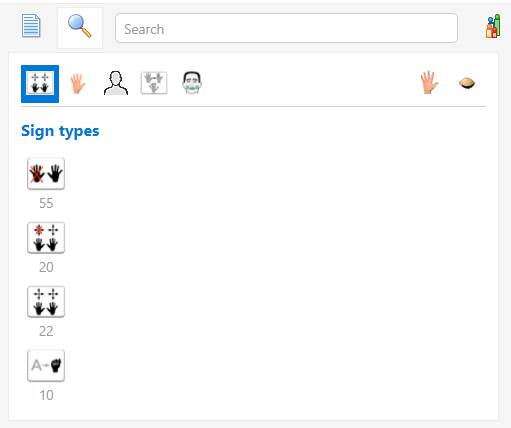This screenshot has width=511, height=428.
Task: Open the document list view icon
Action: pos(31,26)
